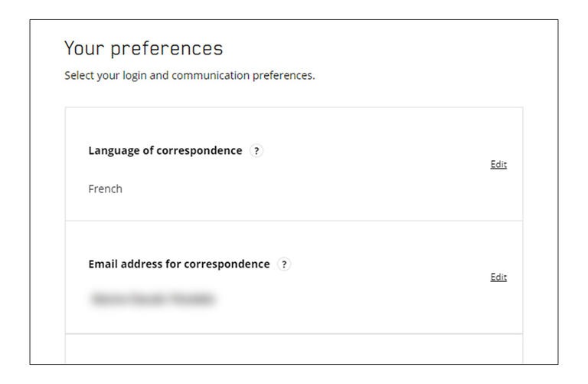This screenshot has width=588, height=384.
Task: Edit the Language of correspondence setting
Action: point(498,164)
